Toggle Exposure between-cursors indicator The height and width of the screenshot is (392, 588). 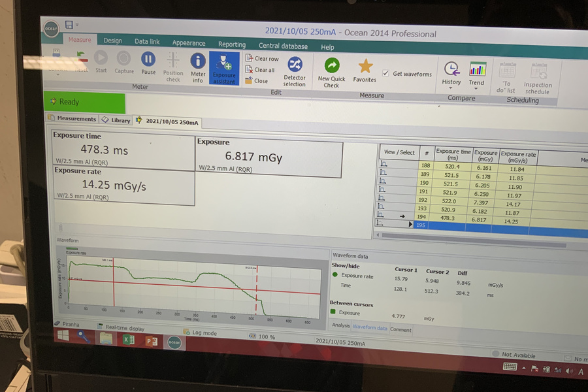(333, 312)
